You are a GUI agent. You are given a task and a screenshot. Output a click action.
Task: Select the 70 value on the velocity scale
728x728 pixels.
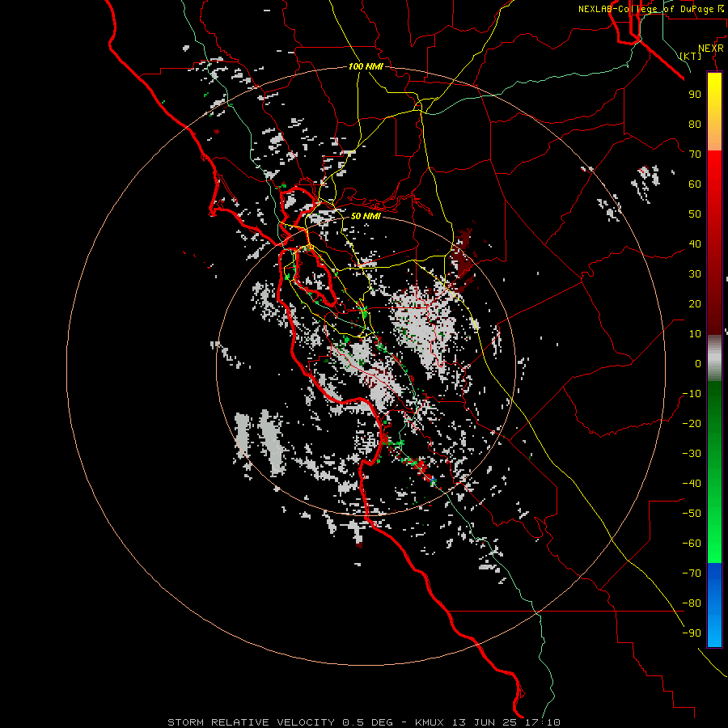tap(695, 154)
